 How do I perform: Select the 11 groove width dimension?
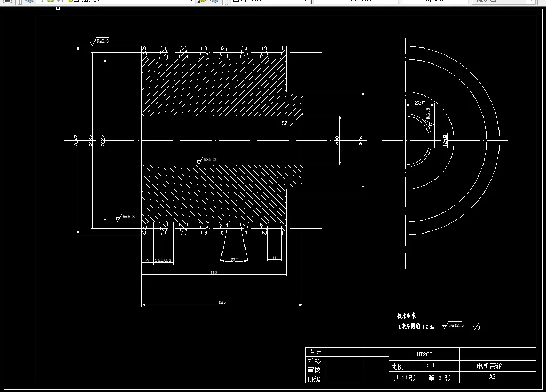274,258
